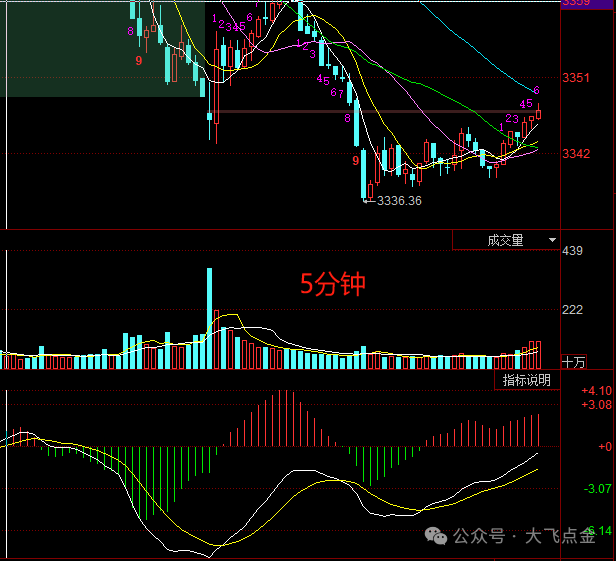Click the 十万 volume unit label
616x561 pixels.
[574, 362]
